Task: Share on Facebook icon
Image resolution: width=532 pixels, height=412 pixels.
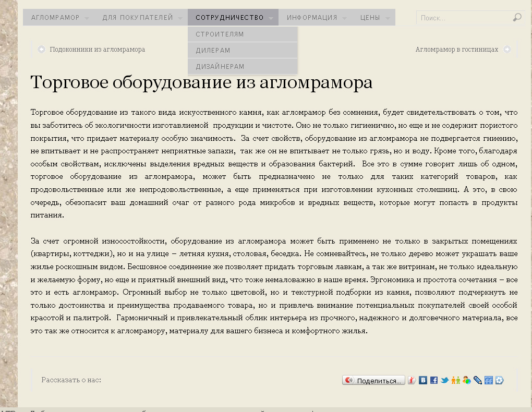Action: (433, 380)
